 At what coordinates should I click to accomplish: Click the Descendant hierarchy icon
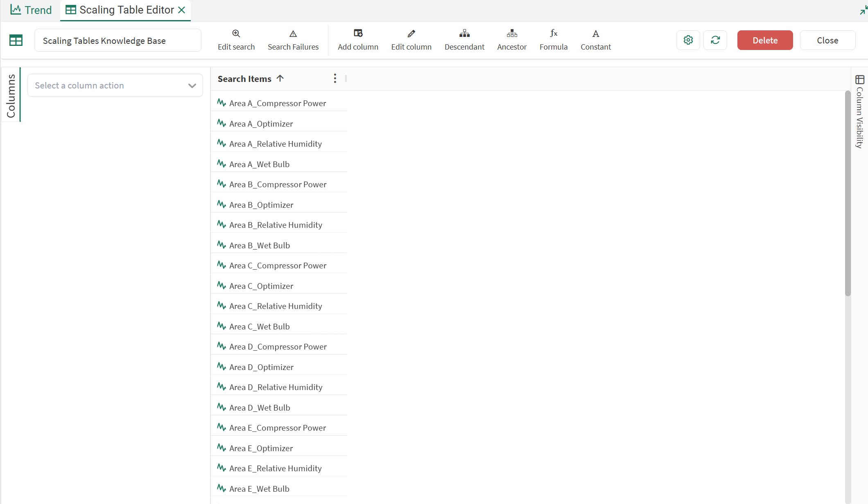pos(464,33)
